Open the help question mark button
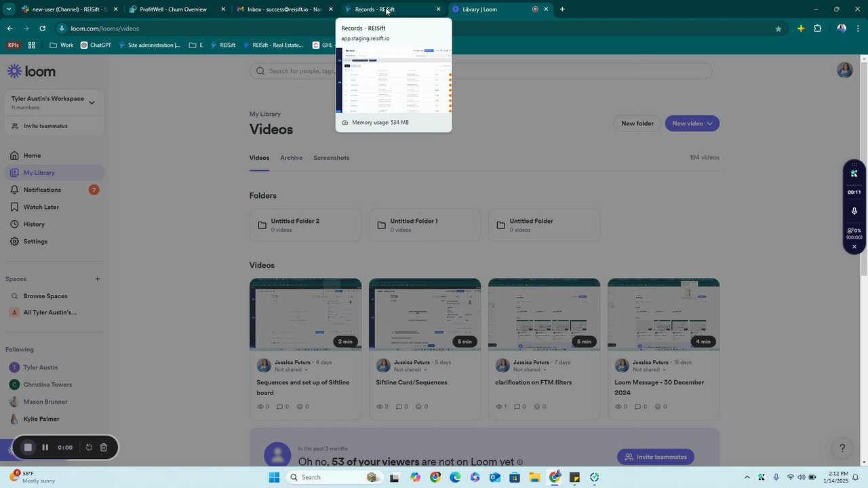 [x=842, y=448]
